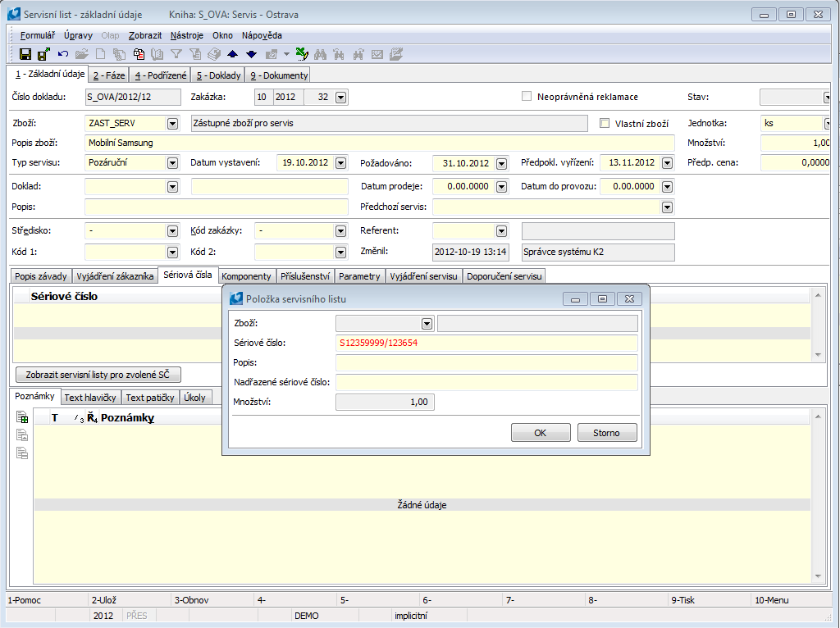Go to next record with down arrow
The width and height of the screenshot is (840, 628).
[x=251, y=54]
